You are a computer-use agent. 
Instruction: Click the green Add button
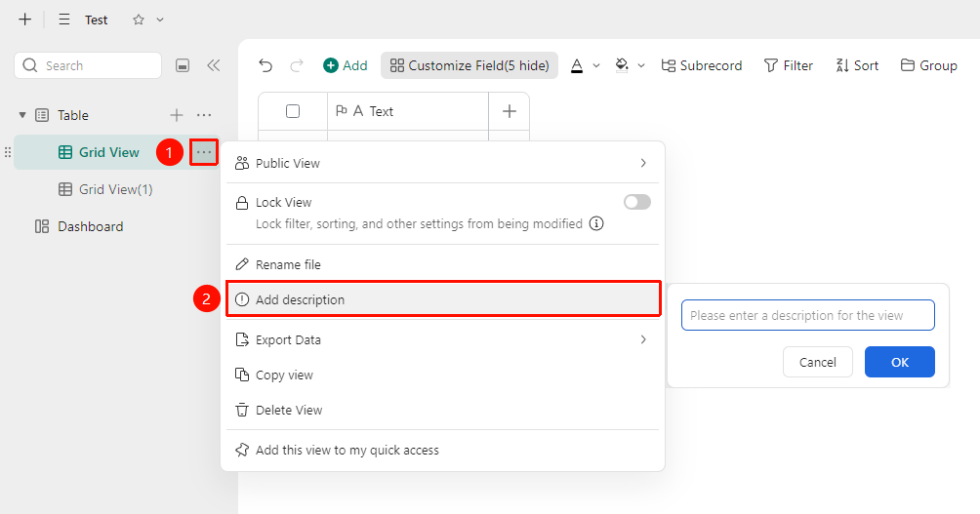[345, 65]
